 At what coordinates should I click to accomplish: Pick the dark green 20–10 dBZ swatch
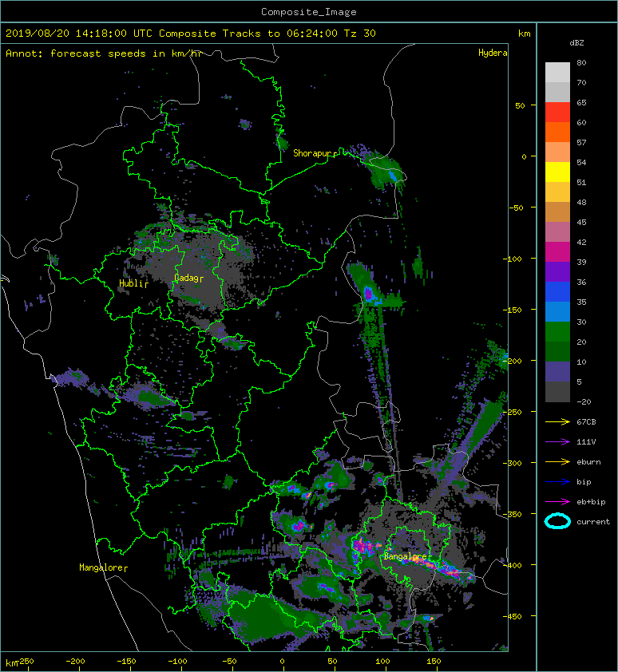(557, 351)
